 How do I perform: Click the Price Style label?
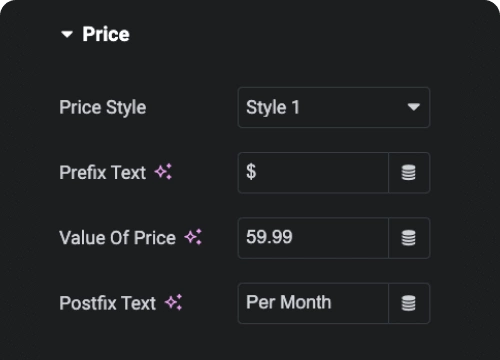103,107
